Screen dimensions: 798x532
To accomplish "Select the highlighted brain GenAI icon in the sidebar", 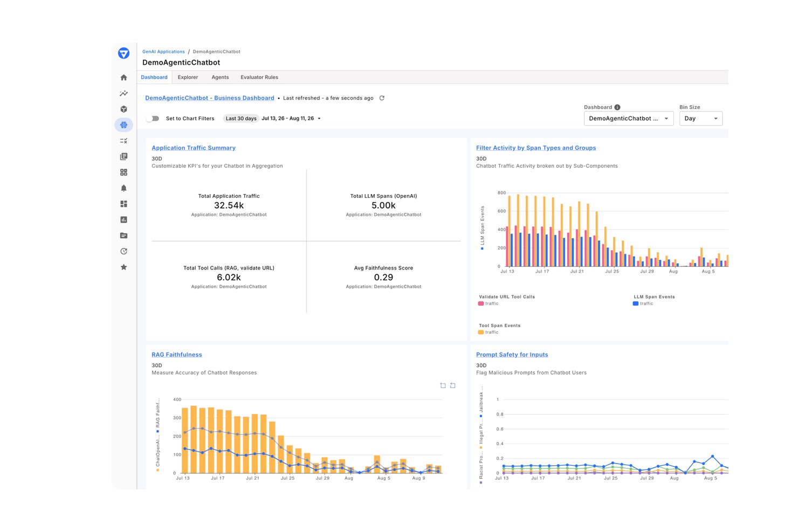I will click(123, 125).
